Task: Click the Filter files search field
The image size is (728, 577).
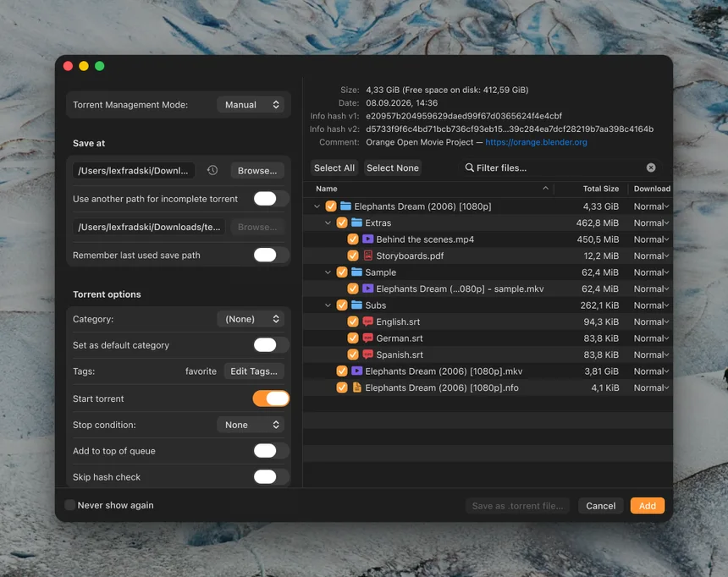Action: pyautogui.click(x=560, y=168)
